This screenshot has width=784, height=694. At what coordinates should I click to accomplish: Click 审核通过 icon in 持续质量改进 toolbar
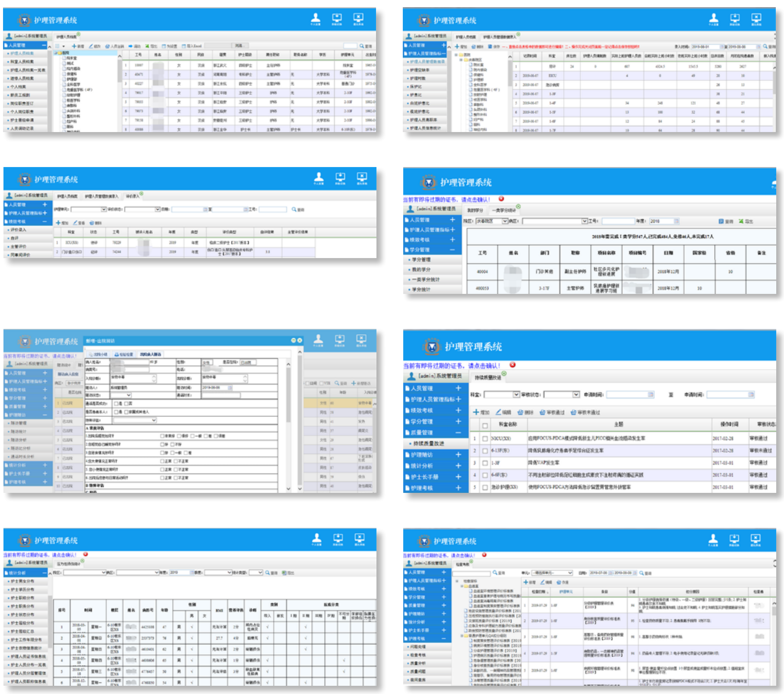pyautogui.click(x=543, y=412)
